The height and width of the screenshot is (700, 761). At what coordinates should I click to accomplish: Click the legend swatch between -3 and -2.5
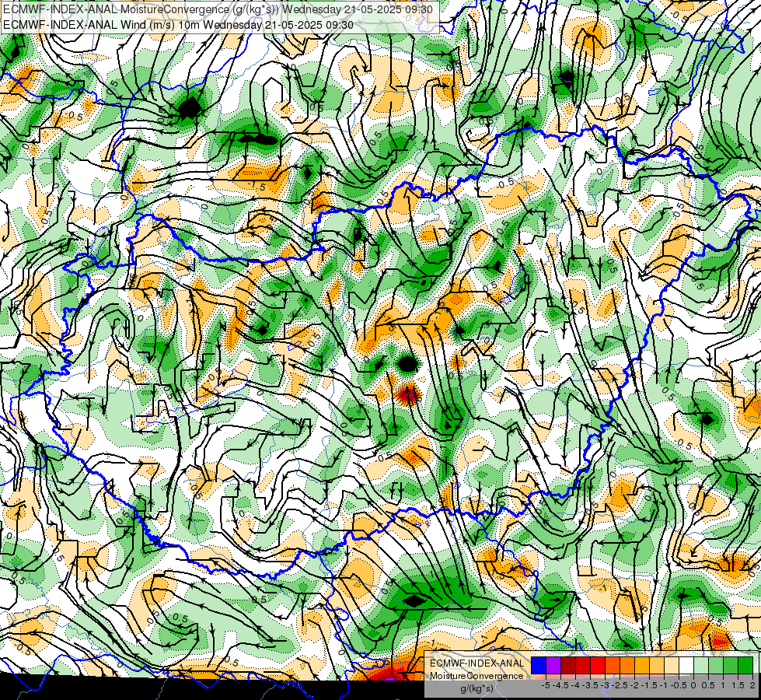(613, 665)
